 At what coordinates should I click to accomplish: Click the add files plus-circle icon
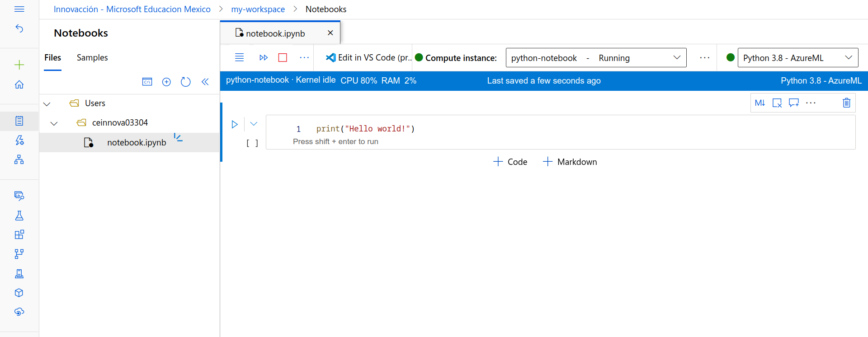pos(166,82)
